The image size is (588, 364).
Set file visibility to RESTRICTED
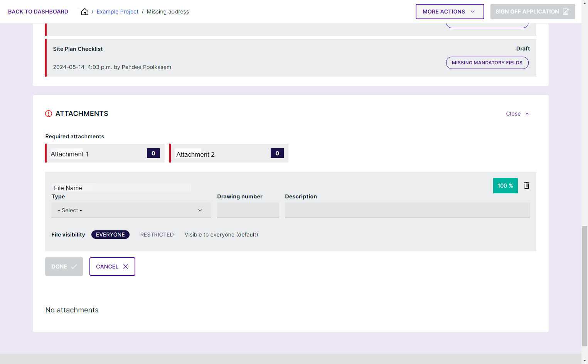coord(157,235)
